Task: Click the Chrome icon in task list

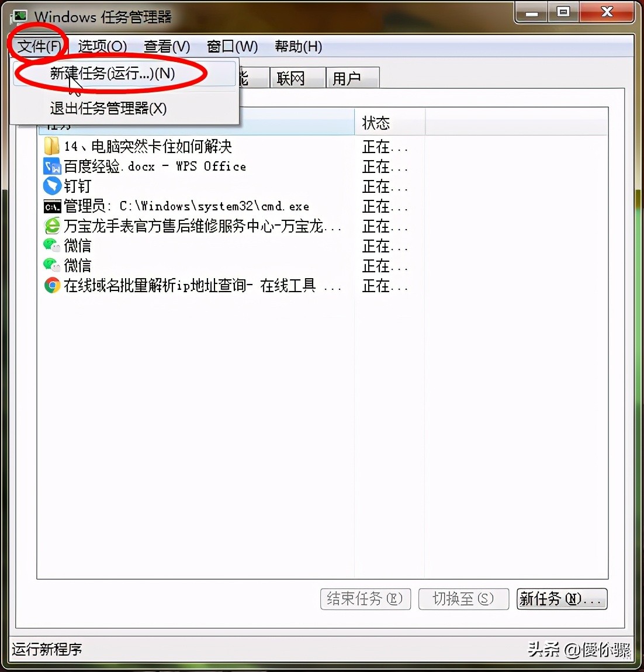Action: click(x=52, y=285)
